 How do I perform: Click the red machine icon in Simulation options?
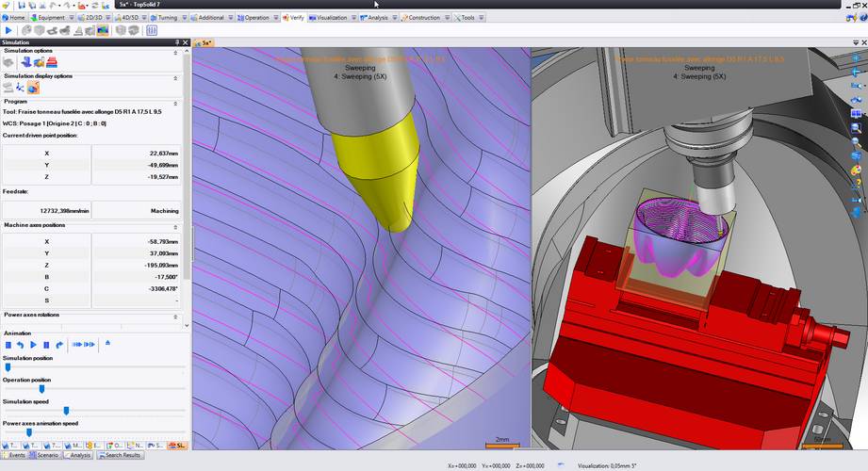[52, 62]
